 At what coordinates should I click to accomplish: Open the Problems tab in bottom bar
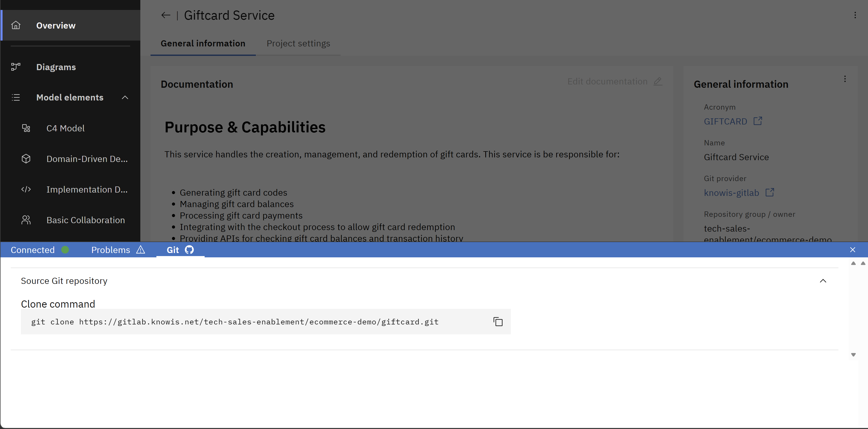point(118,249)
